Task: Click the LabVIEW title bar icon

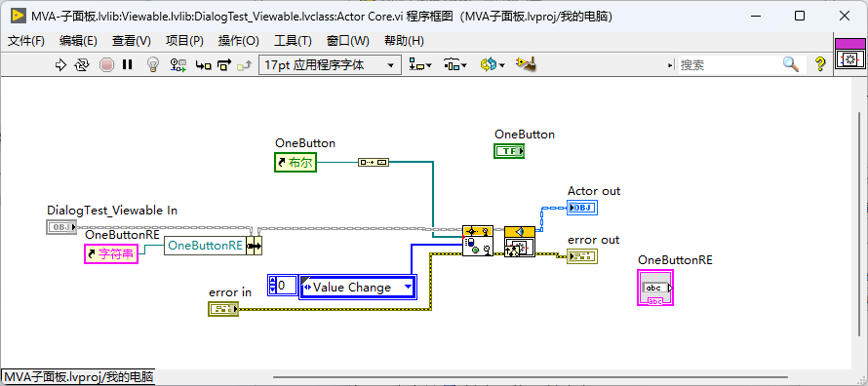Action: click(18, 16)
